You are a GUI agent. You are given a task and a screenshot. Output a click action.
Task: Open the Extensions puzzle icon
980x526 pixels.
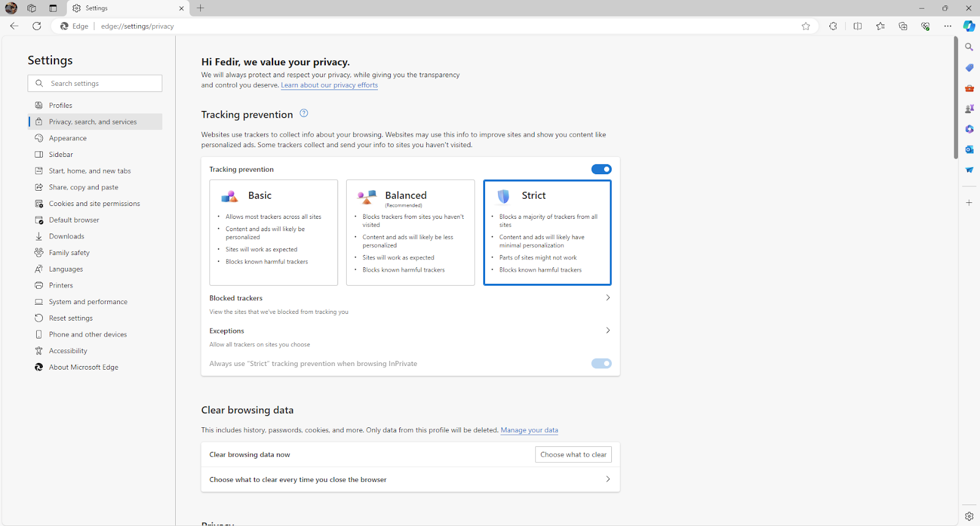coord(833,26)
